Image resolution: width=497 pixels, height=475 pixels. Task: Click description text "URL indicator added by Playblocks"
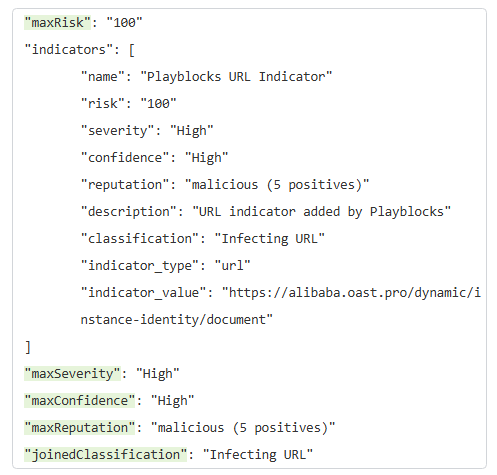coord(322,212)
